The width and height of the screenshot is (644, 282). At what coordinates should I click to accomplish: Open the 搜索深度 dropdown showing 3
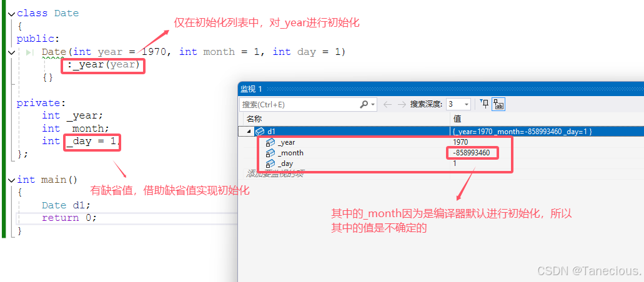pos(458,104)
